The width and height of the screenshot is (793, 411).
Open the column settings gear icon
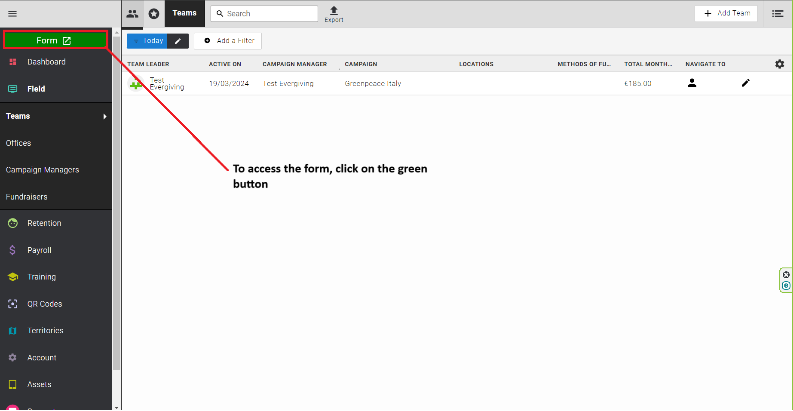(x=779, y=64)
